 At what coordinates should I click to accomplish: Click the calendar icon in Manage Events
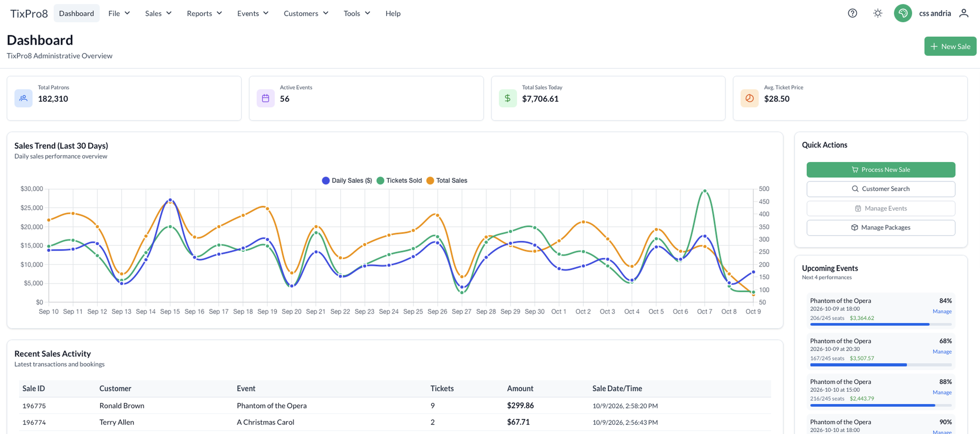[x=857, y=208]
